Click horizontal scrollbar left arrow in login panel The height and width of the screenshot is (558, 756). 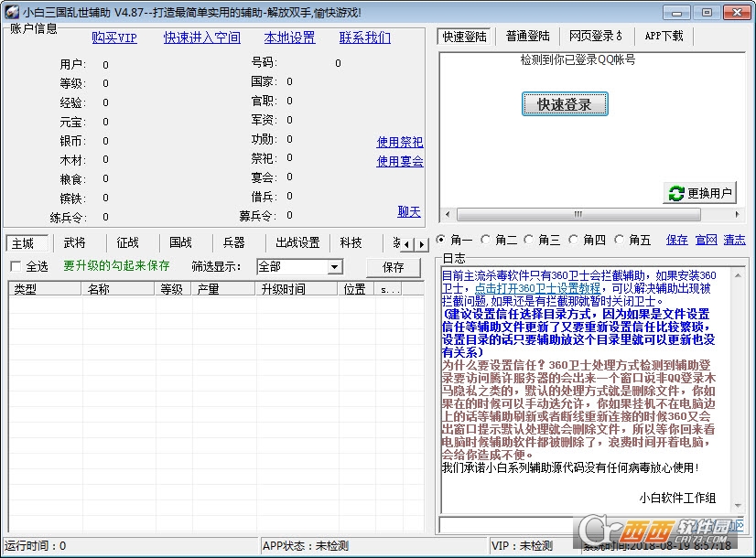tap(448, 214)
